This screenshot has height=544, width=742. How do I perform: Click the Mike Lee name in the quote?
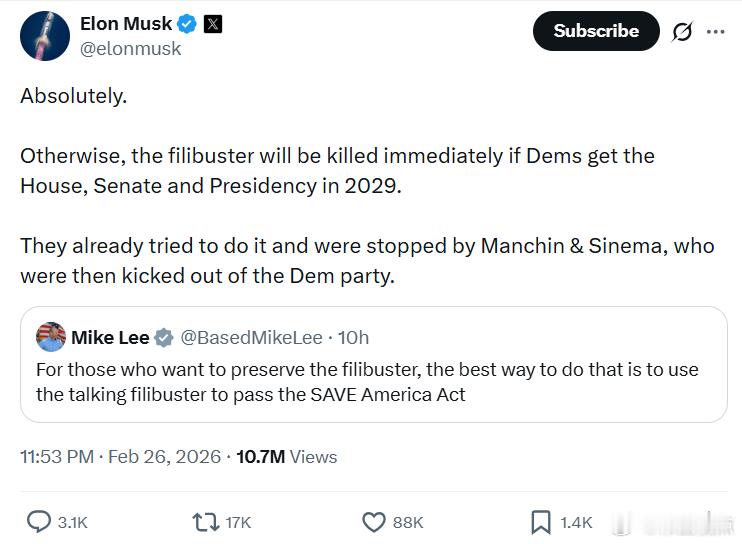(110, 338)
